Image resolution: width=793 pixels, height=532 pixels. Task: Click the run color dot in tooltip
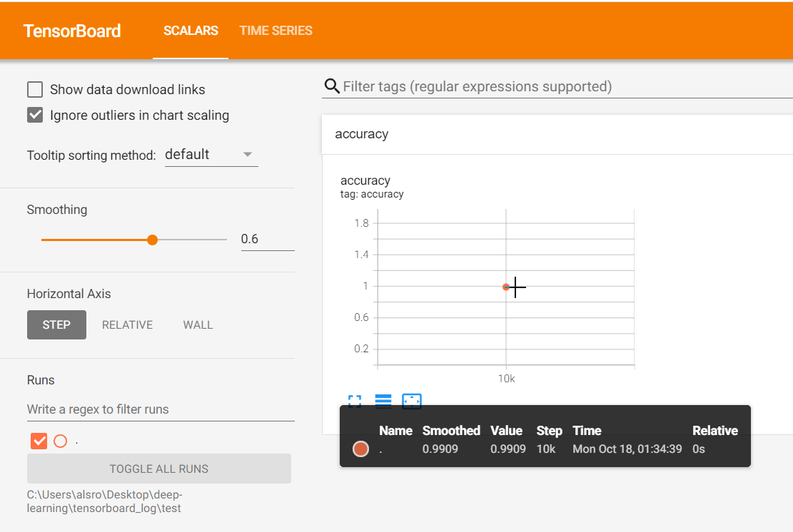(x=360, y=449)
